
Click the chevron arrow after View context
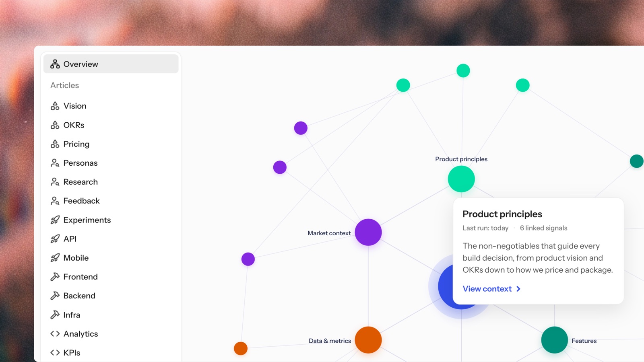518,289
